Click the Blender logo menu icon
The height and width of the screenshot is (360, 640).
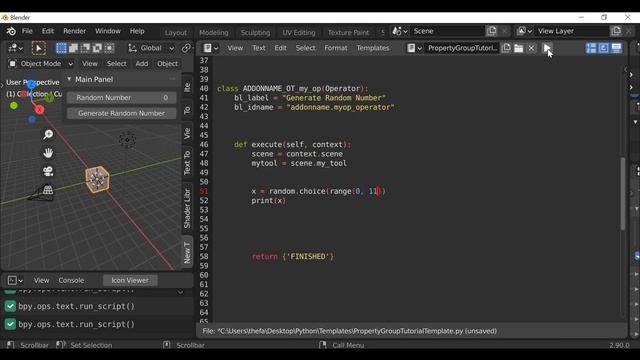pos(11,31)
